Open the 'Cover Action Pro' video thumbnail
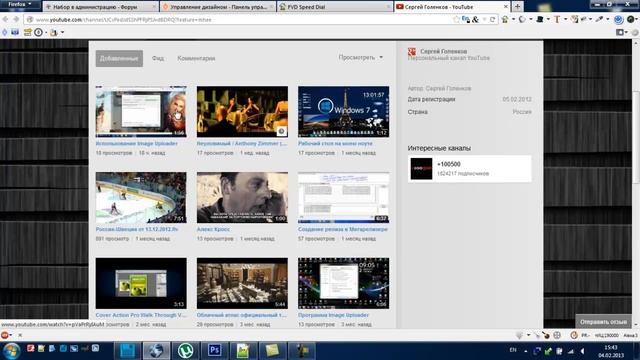This screenshot has width=640, height=360. coord(141,283)
